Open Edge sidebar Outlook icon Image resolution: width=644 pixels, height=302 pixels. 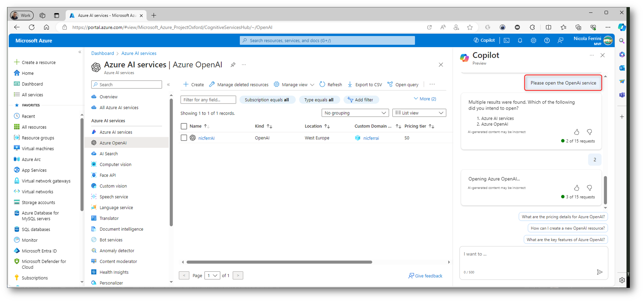(x=622, y=68)
